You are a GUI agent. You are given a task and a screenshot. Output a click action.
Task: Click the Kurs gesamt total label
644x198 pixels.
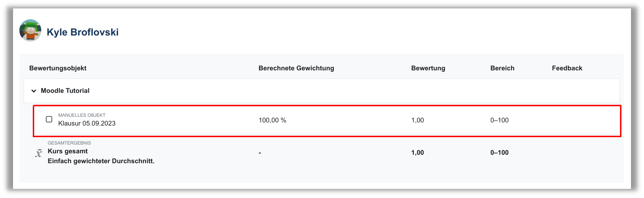[x=68, y=151]
